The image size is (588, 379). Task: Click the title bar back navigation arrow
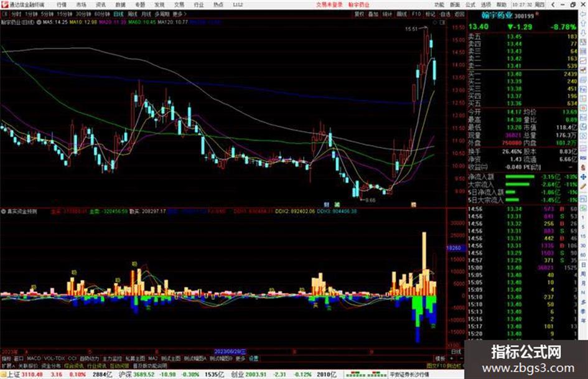tap(553, 5)
